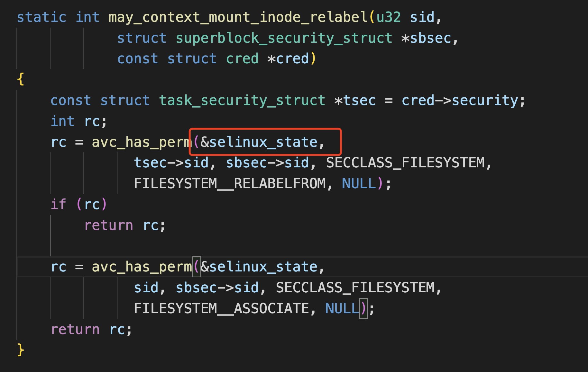Click the *tsec variable declaration
The width and height of the screenshot is (588, 372).
coord(355,101)
